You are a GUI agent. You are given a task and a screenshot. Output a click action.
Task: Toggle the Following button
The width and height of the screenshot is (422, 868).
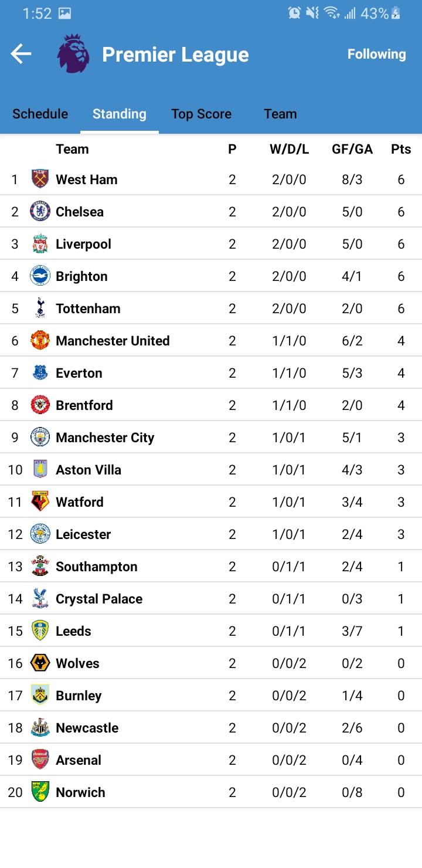click(x=376, y=54)
